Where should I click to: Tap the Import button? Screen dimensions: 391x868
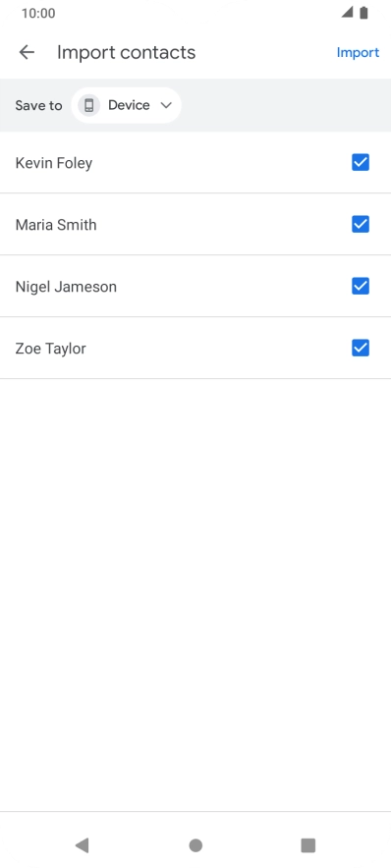tap(358, 52)
